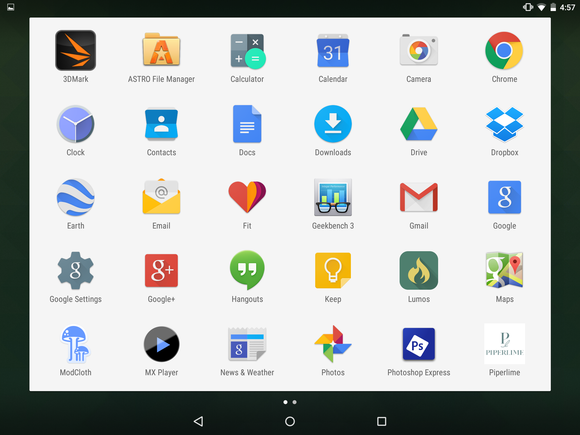Open the Piperlime app
This screenshot has width=580, height=435.
(x=504, y=344)
